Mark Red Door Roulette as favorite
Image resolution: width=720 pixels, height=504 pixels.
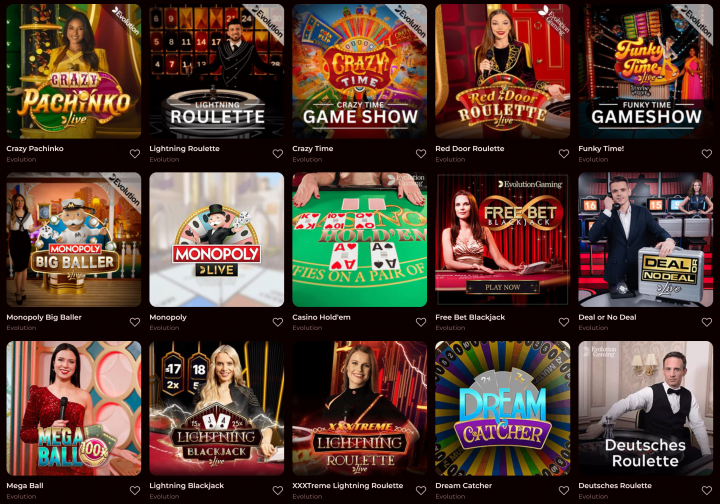(564, 154)
